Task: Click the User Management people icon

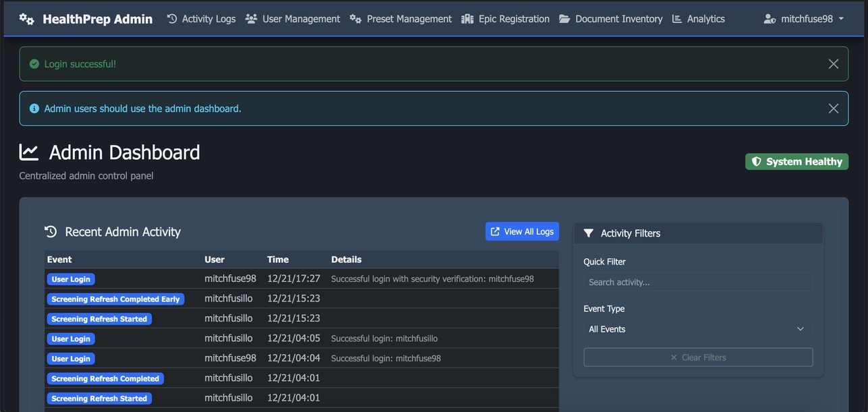Action: coord(251,19)
